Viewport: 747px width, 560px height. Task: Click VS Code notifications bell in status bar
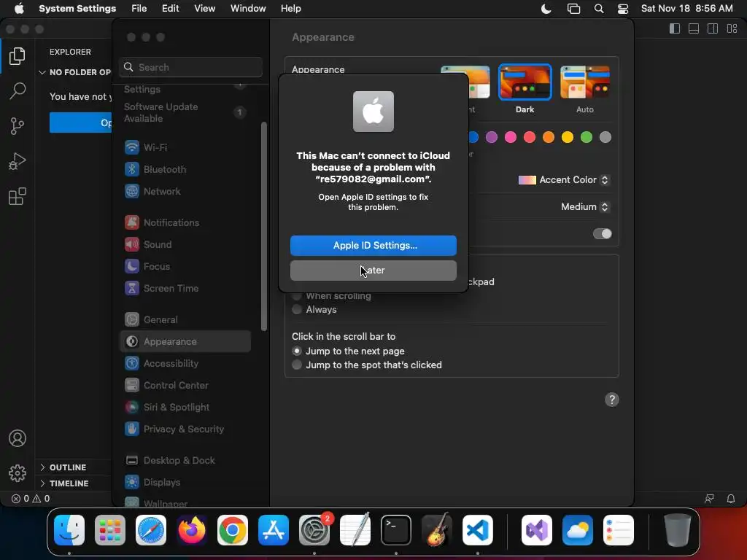pos(731,499)
